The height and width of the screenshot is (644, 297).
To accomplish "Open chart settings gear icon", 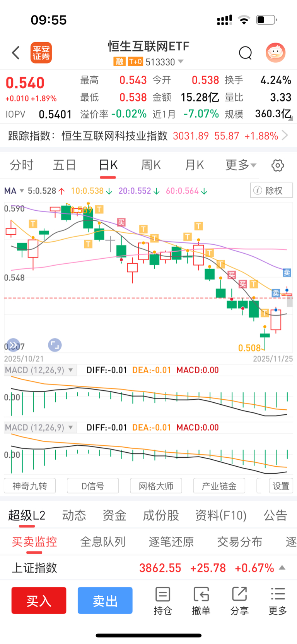I will pyautogui.click(x=277, y=165).
